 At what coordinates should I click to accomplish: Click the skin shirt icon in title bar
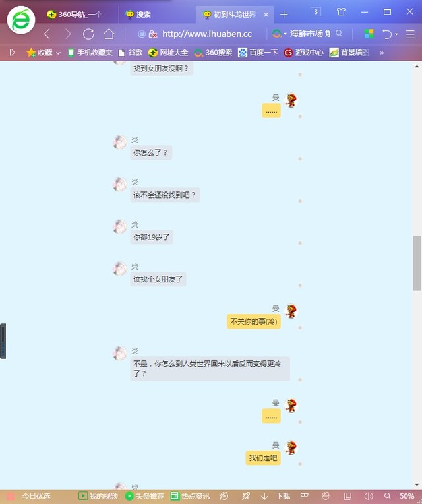coord(341,12)
